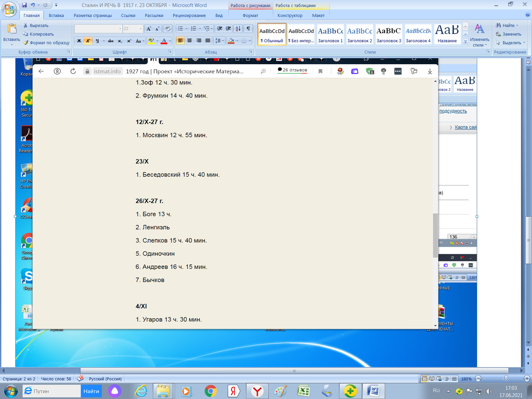Open the Change Case (Аа) dropdown
Viewport: 532px width, 399px height.
pyautogui.click(x=139, y=41)
